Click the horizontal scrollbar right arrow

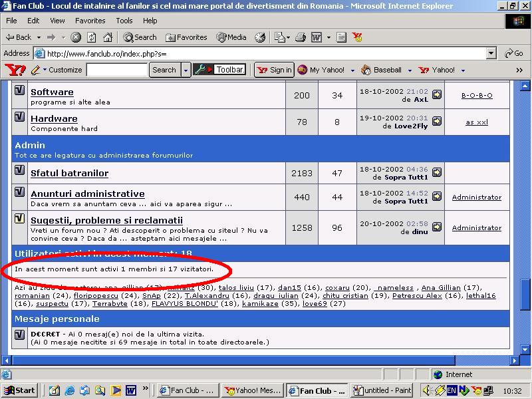[515, 360]
